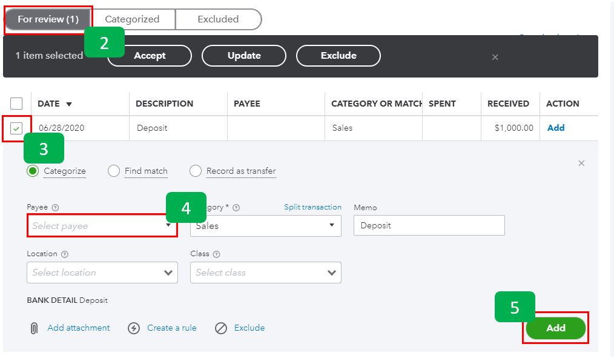Dismiss the selection bar with the X
The height and width of the screenshot is (364, 614).
[495, 56]
